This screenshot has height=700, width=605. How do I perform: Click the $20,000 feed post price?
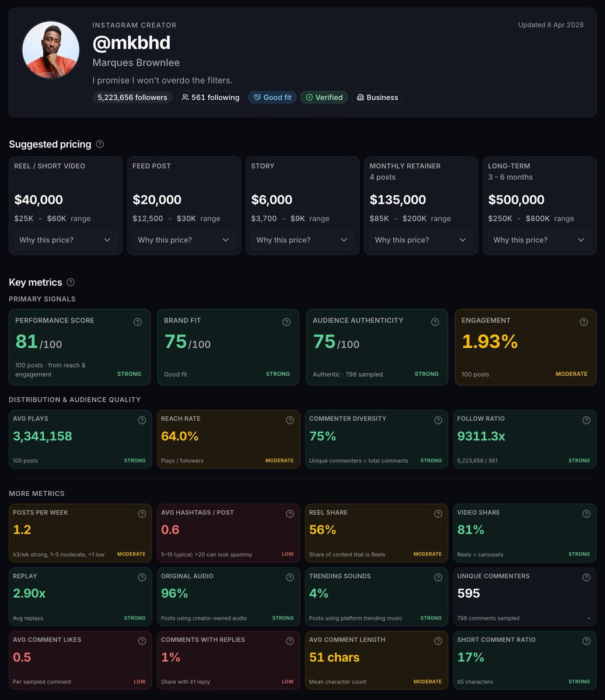[x=157, y=199]
